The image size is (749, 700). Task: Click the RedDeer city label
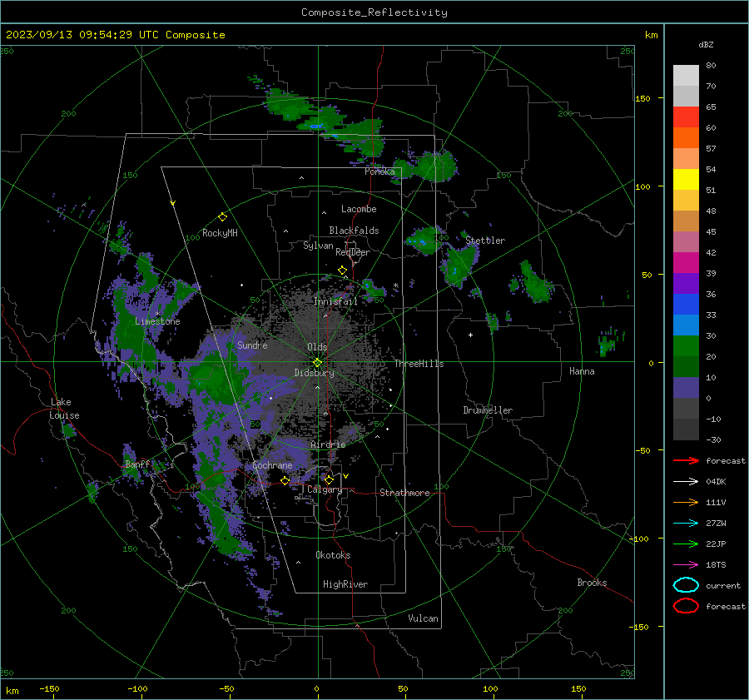pos(353,252)
